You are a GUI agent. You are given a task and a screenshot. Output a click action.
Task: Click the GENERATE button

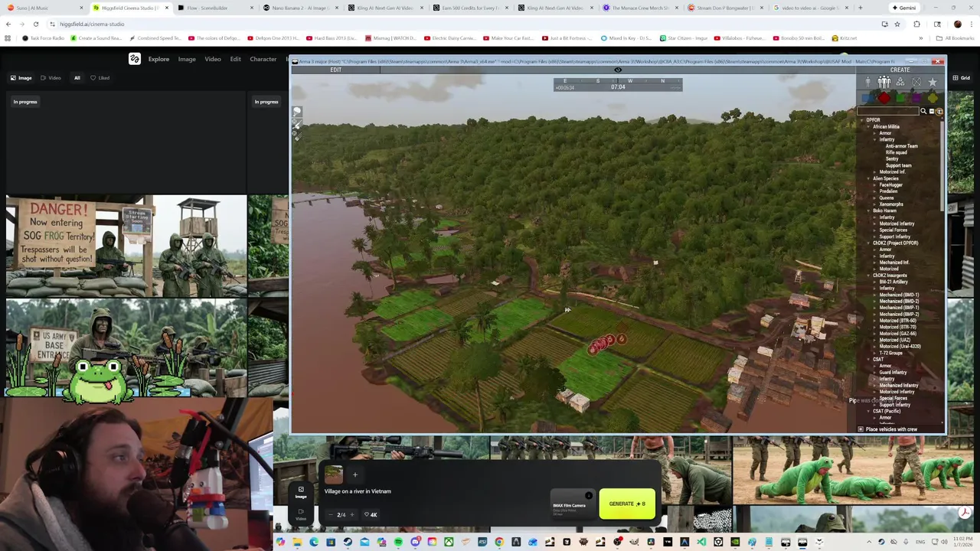coord(627,504)
